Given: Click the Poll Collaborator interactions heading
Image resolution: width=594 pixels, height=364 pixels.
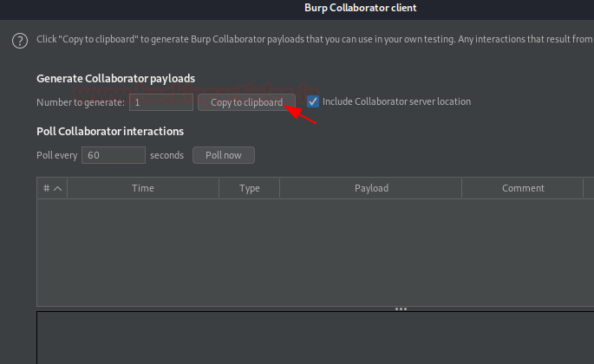Looking at the screenshot, I should tap(110, 132).
